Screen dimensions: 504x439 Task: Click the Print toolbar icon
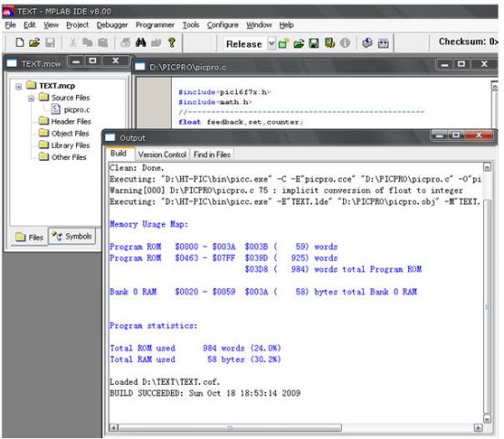(x=125, y=42)
